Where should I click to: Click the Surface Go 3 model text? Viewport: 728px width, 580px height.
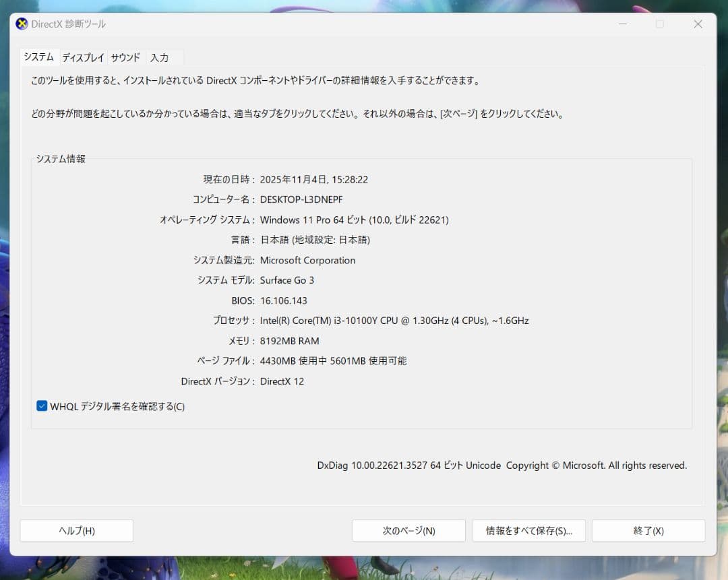[287, 280]
